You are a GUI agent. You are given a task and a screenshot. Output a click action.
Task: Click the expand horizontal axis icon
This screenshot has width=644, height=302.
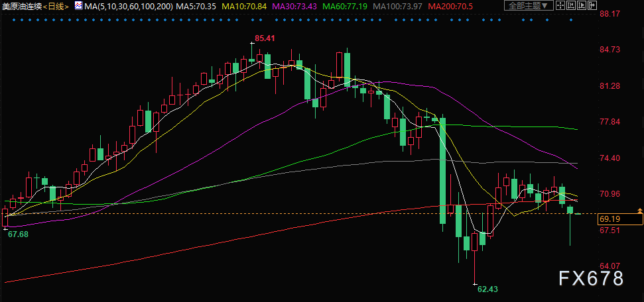coord(582,5)
